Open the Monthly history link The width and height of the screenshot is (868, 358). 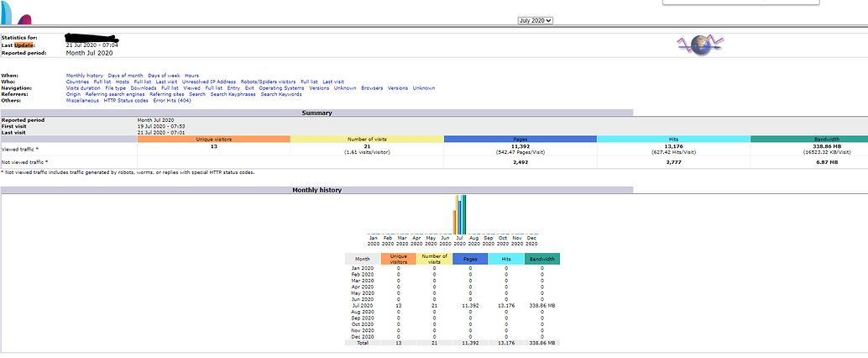[x=85, y=76]
